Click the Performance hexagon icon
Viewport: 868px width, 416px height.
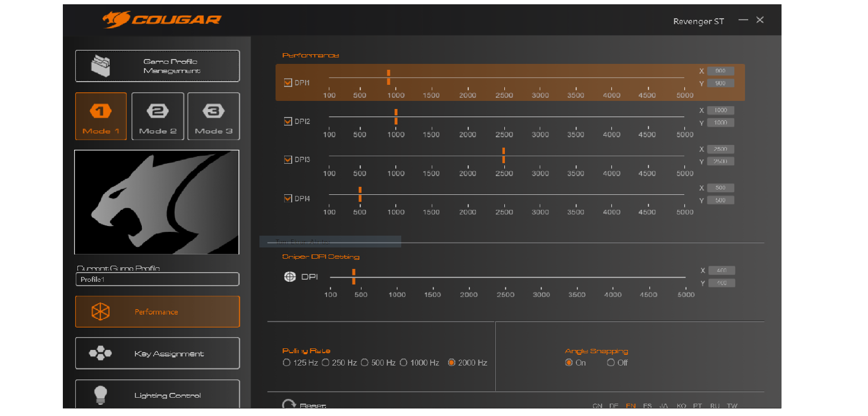pyautogui.click(x=100, y=312)
